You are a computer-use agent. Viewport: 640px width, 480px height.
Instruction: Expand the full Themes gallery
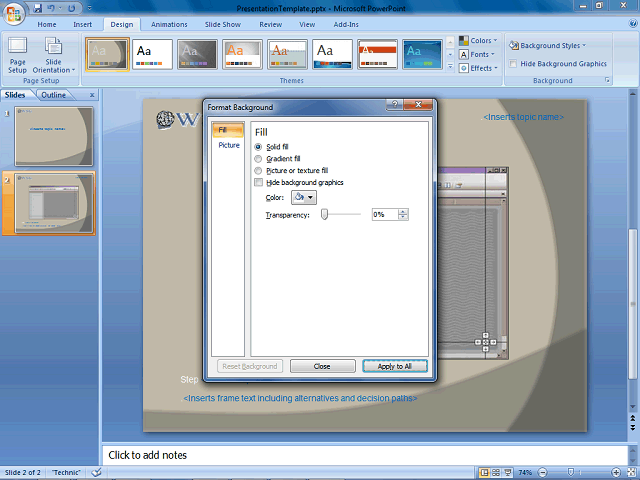point(450,67)
